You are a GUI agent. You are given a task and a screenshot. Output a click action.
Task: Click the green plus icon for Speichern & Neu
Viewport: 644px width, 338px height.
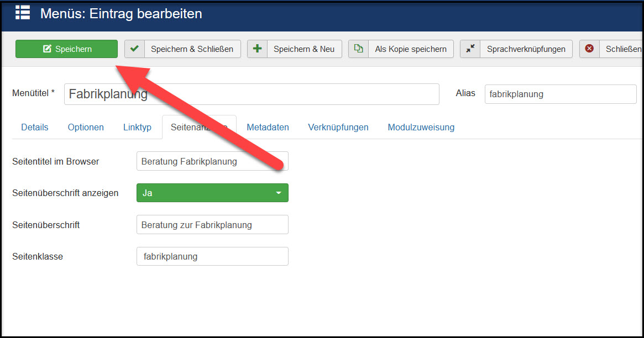point(256,49)
